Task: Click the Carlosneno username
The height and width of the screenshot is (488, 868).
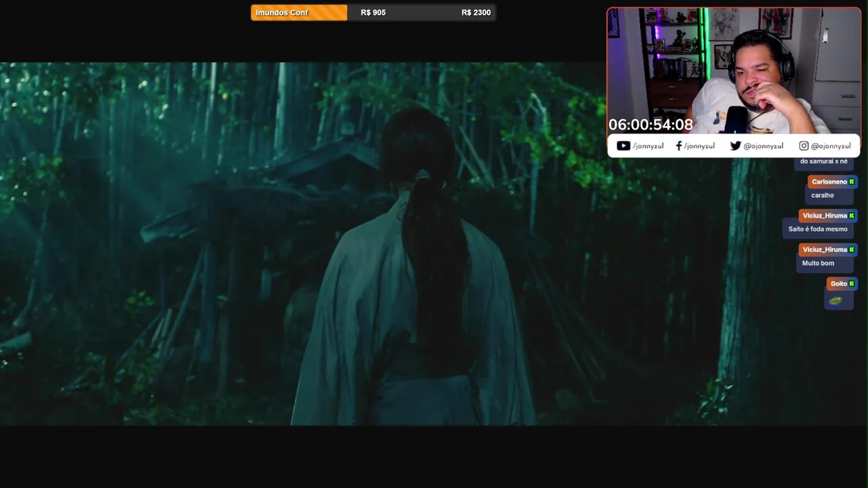Action: [829, 182]
